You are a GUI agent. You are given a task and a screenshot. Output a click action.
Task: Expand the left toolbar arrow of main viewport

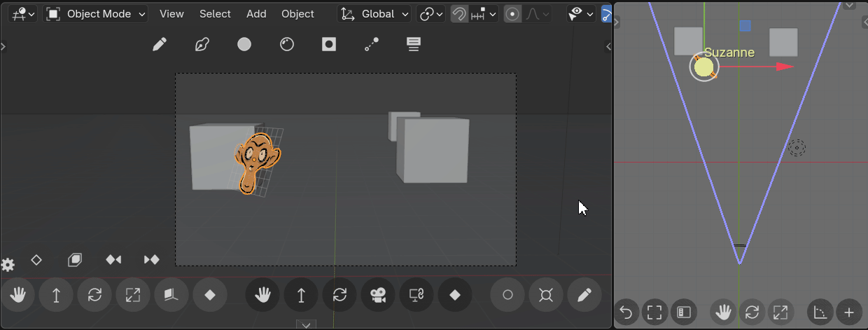[3, 46]
